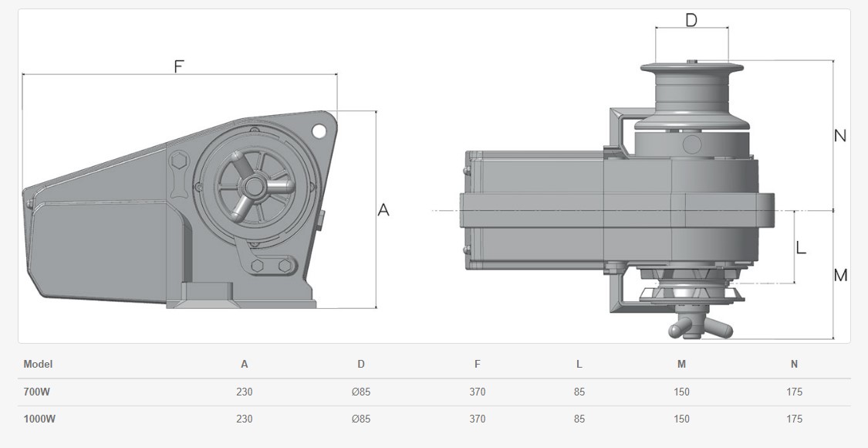Select the 700W model row label
Viewport: 868px width, 448px height.
pos(36,392)
